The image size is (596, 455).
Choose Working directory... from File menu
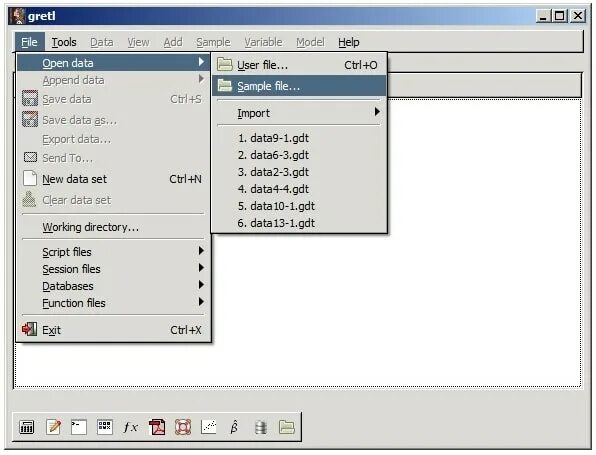tap(113, 227)
